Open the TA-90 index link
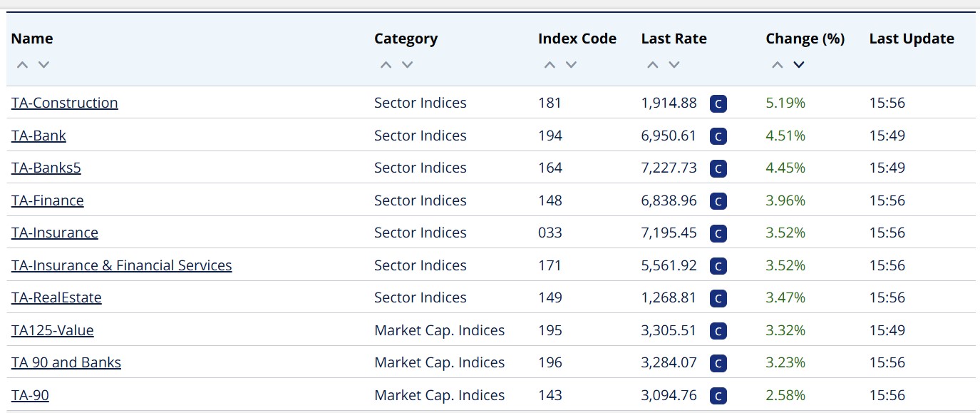This screenshot has width=980, height=413. pyautogui.click(x=30, y=395)
